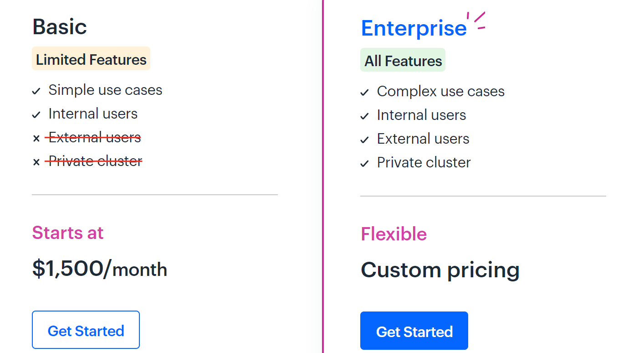
Task: Click the checkmark beside Internal users under Enterprise
Action: [x=365, y=116]
